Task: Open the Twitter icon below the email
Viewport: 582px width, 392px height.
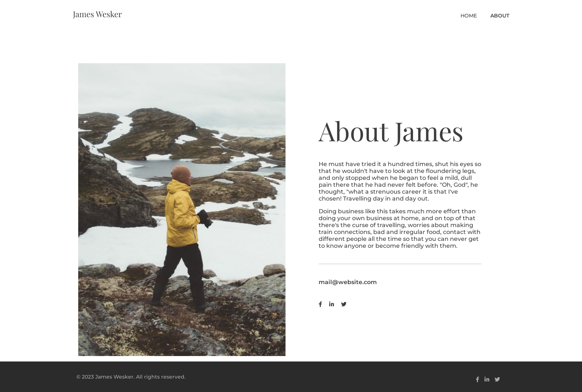Action: 344,304
